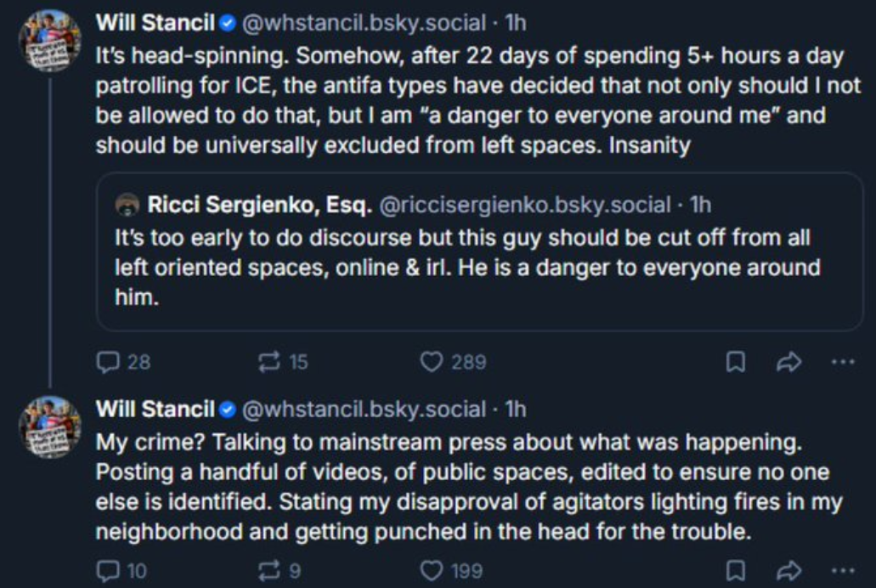
Task: Open Ricci Sergienko's small avatar
Action: coord(127,205)
